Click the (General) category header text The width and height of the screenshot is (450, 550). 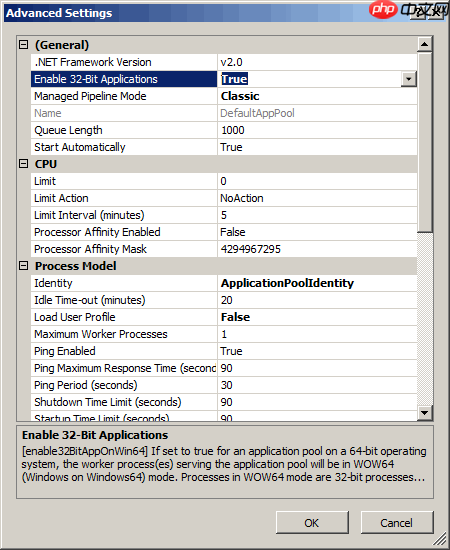pyautogui.click(x=62, y=45)
